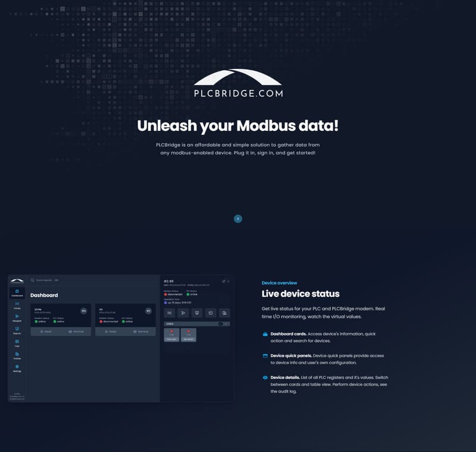The image size is (476, 452).
Task: Open Reports in the preview sidebar
Action: pyautogui.click(x=17, y=330)
